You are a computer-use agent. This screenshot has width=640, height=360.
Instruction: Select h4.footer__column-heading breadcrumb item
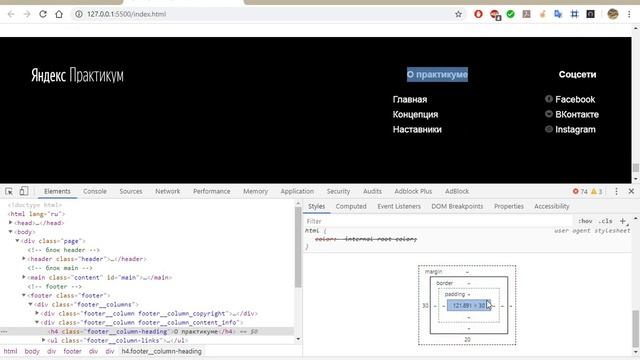(161, 351)
